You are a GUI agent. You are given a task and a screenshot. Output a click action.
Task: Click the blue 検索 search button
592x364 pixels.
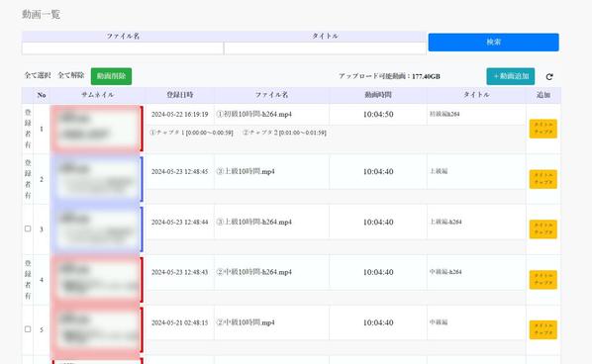(x=493, y=43)
